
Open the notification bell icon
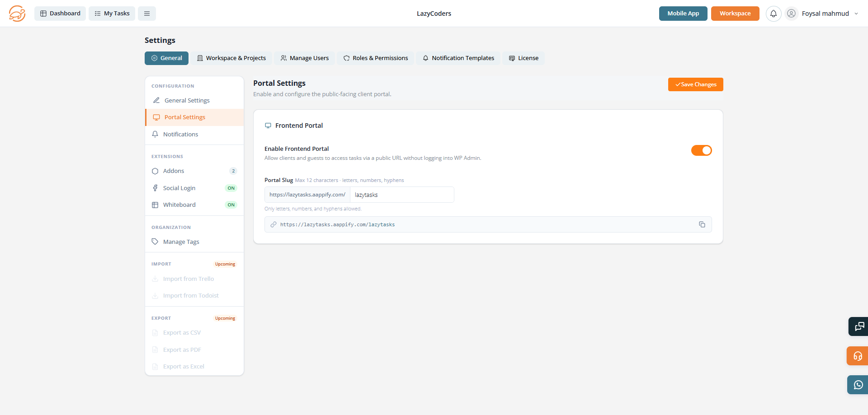[x=774, y=14]
